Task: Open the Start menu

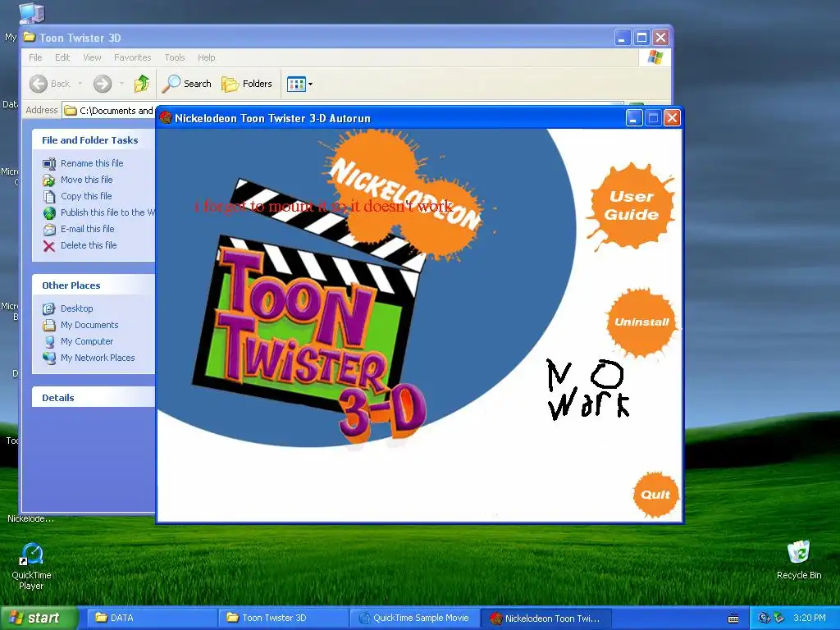Action: click(x=38, y=618)
